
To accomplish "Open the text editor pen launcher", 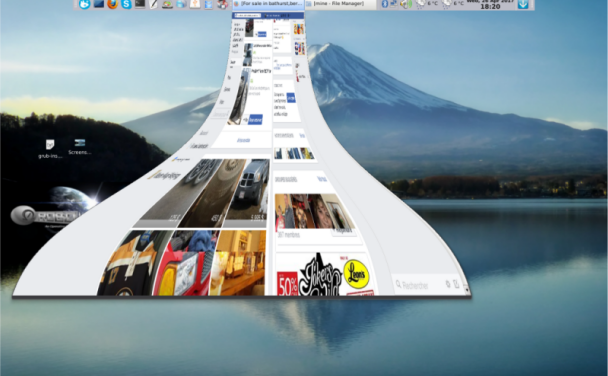I will 154,4.
